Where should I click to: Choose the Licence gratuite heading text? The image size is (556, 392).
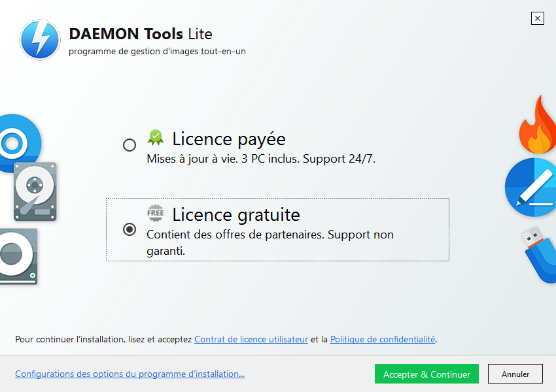click(x=236, y=215)
